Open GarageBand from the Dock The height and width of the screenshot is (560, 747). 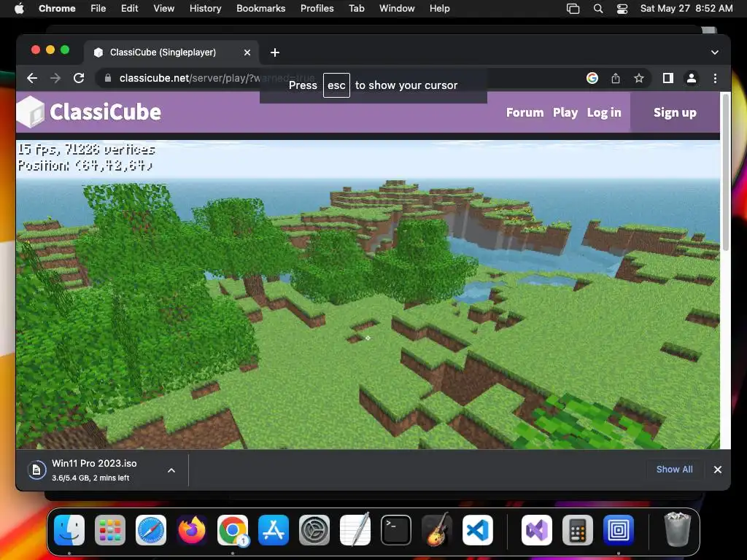click(437, 530)
